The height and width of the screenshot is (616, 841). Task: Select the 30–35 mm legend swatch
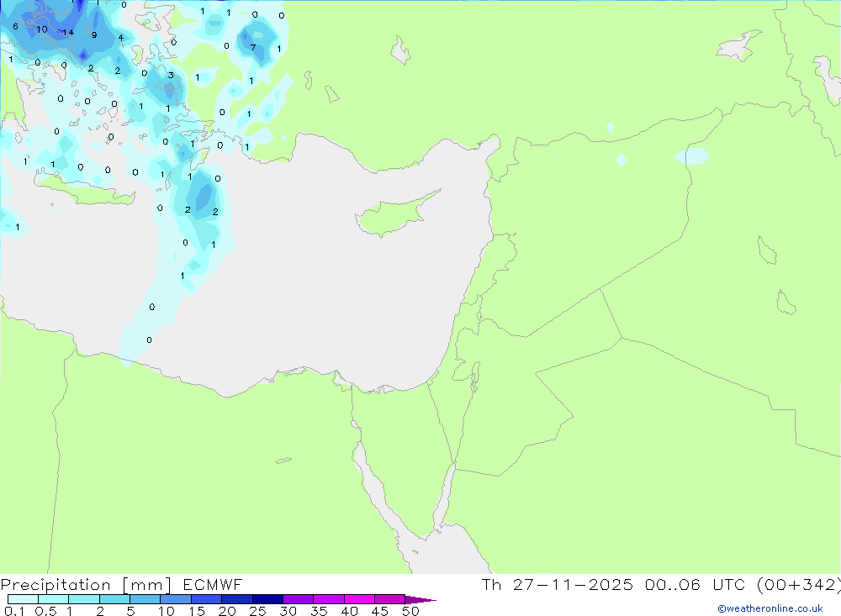(x=299, y=599)
